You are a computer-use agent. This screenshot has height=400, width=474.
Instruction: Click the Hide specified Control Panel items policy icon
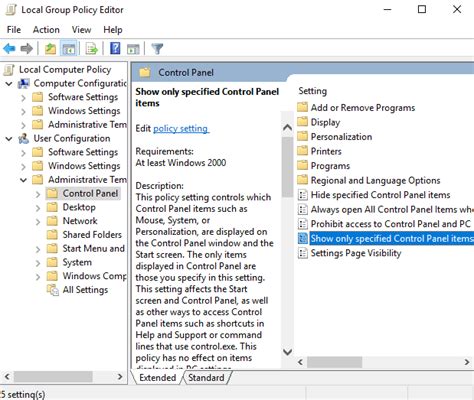(302, 195)
